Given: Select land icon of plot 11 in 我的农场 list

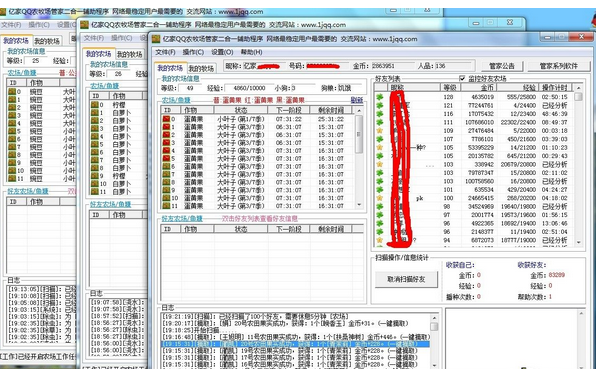Looking at the screenshot, I should click(166, 206).
